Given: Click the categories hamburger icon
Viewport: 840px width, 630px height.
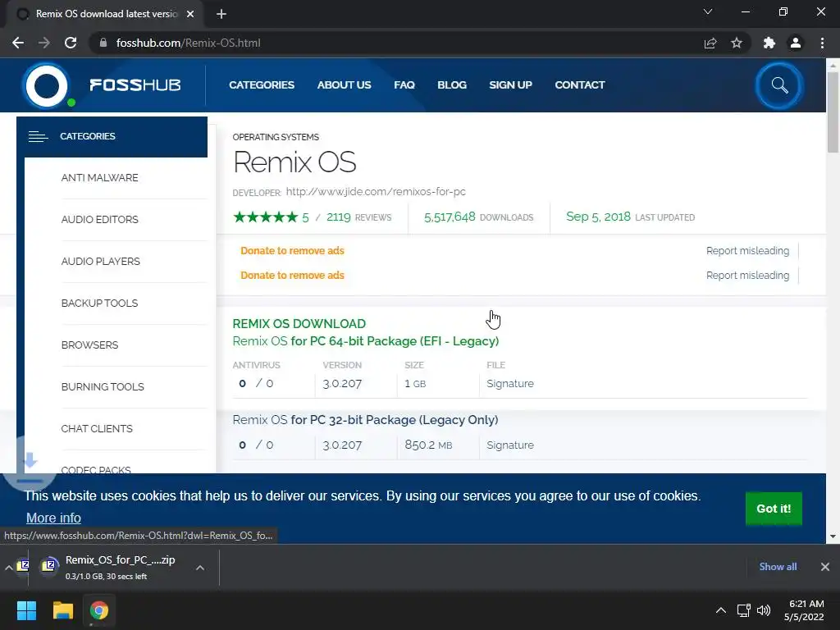Looking at the screenshot, I should tap(38, 137).
